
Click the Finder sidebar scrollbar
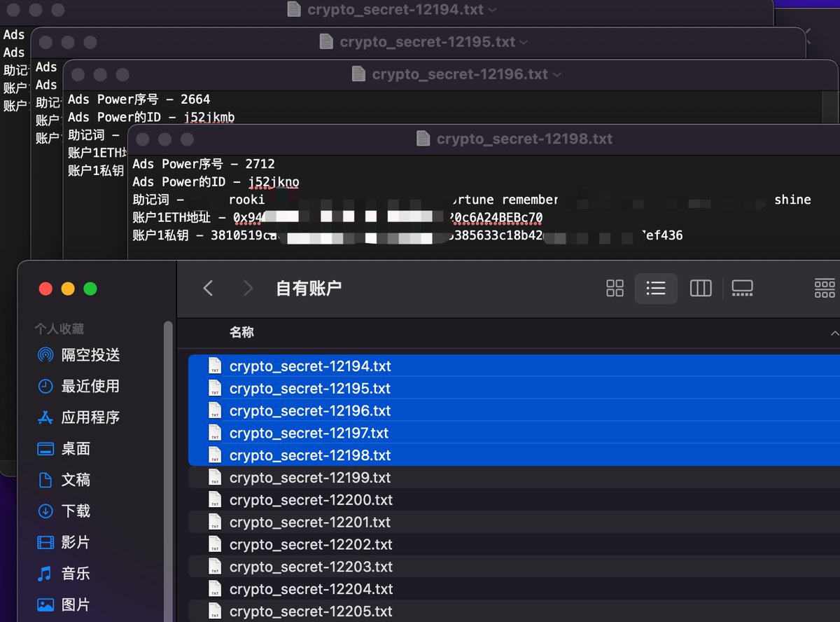click(168, 471)
